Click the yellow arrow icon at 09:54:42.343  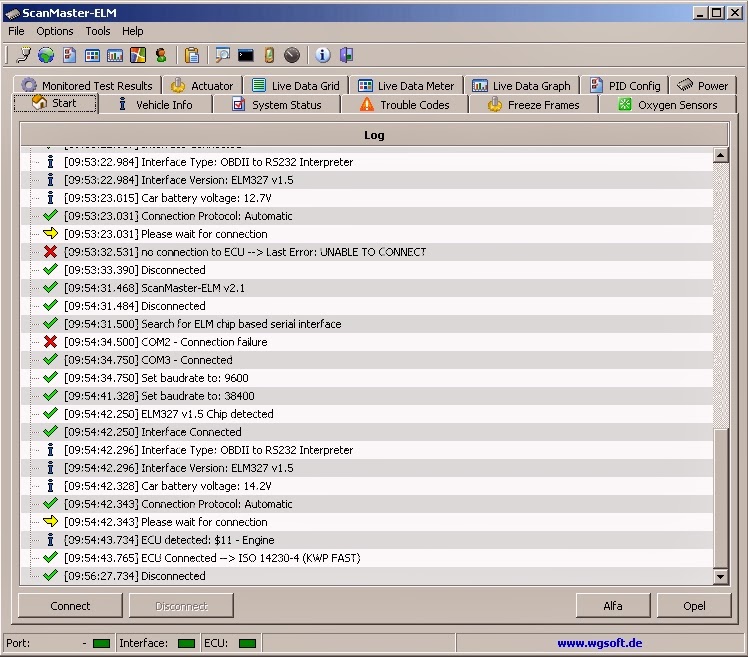click(x=50, y=521)
